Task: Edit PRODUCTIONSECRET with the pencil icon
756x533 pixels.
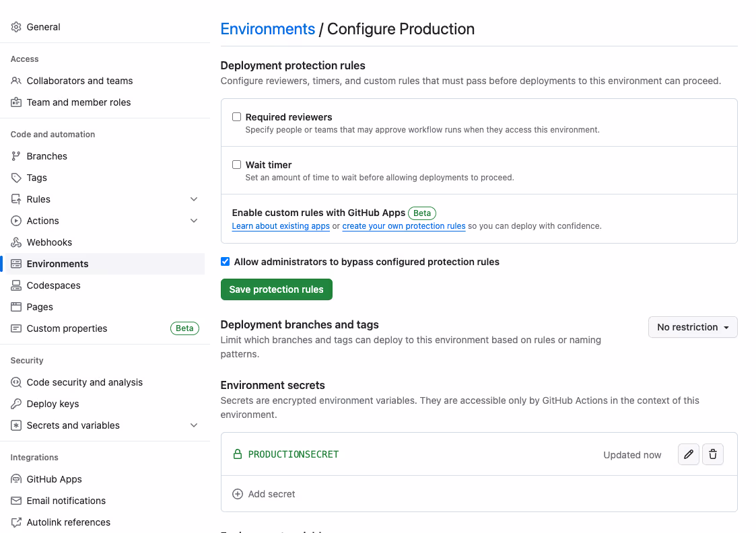Action: click(x=689, y=454)
